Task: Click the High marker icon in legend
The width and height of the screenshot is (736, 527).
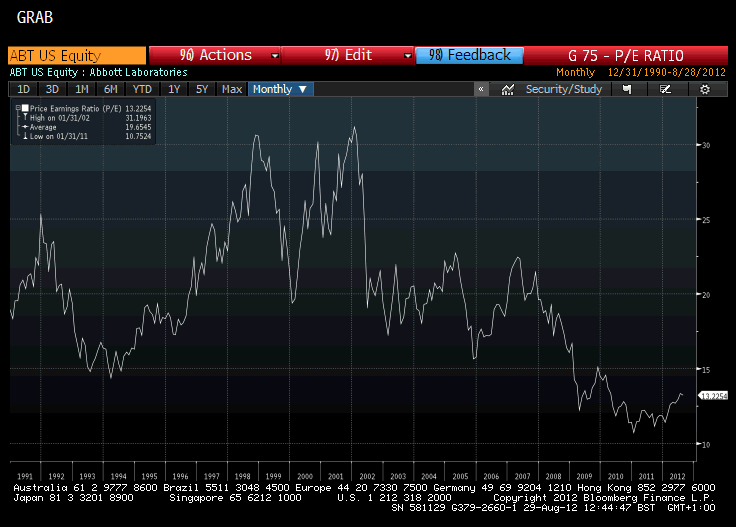Action: pyautogui.click(x=25, y=117)
